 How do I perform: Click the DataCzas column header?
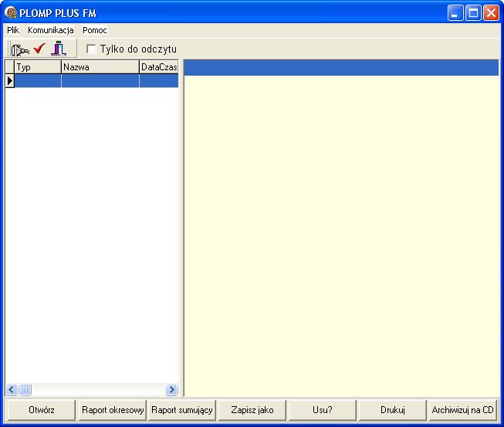click(159, 67)
